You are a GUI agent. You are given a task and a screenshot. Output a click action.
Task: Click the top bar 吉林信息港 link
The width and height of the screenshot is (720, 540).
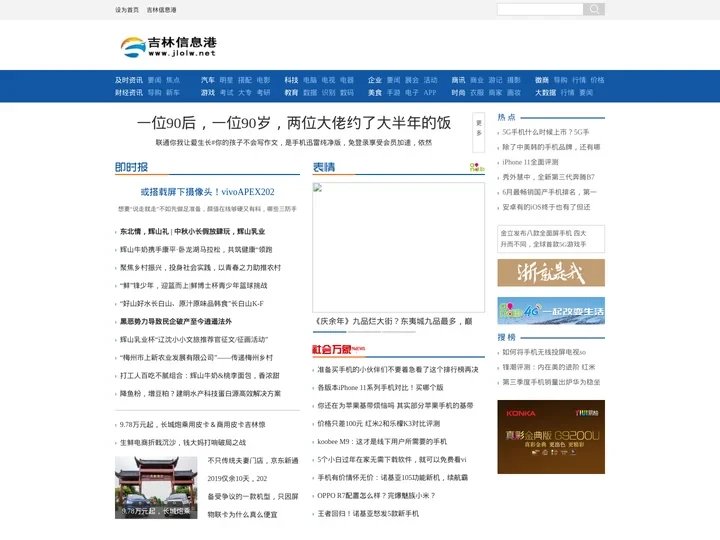point(161,10)
